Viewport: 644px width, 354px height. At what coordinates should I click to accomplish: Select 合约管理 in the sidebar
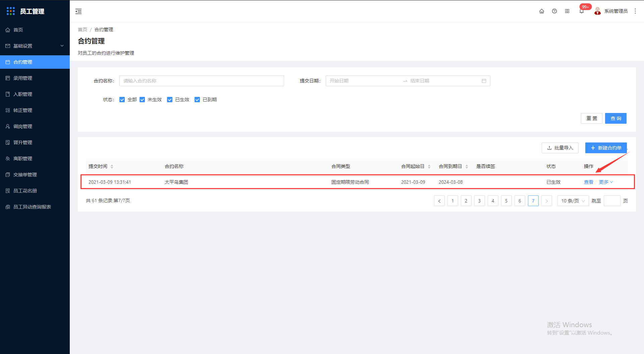pyautogui.click(x=35, y=62)
